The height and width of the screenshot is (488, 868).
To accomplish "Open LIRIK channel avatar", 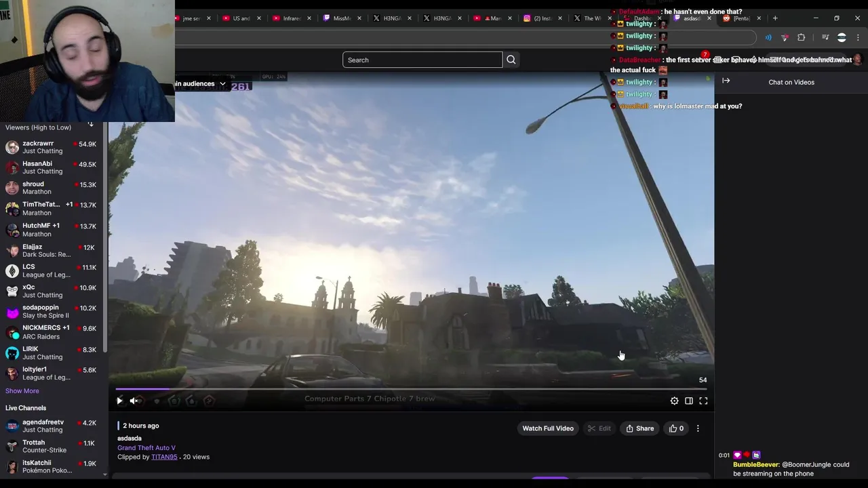I will (12, 353).
